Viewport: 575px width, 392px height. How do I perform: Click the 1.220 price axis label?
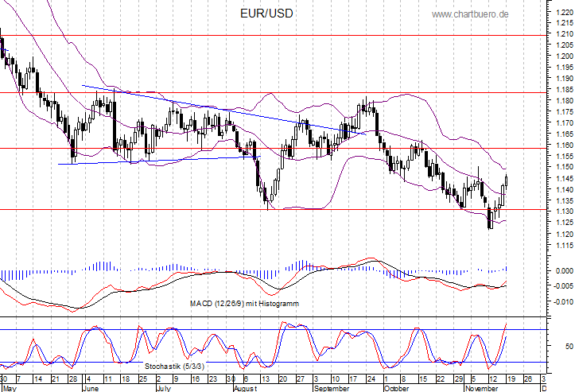(561, 12)
